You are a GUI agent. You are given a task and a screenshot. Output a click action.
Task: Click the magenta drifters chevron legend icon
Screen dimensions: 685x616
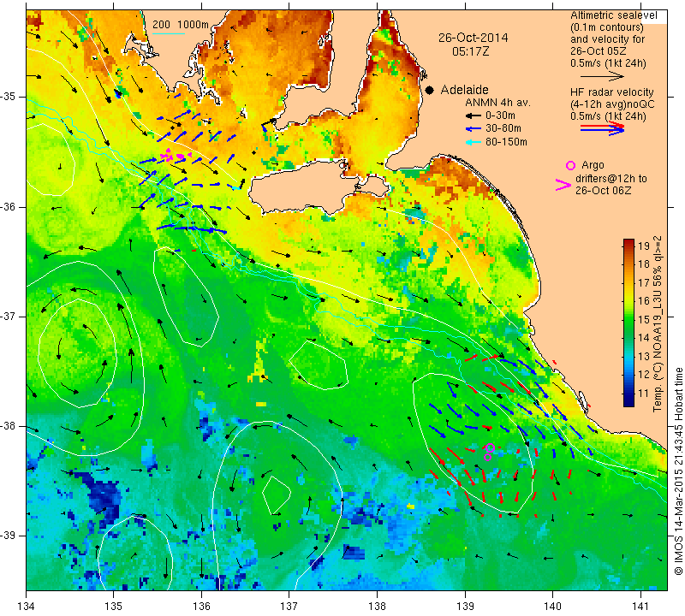(563, 185)
